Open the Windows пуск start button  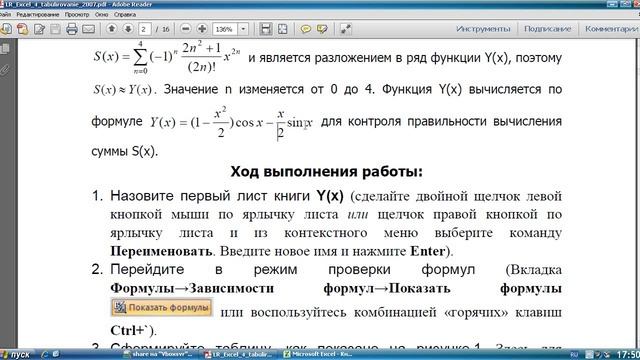(x=16, y=354)
